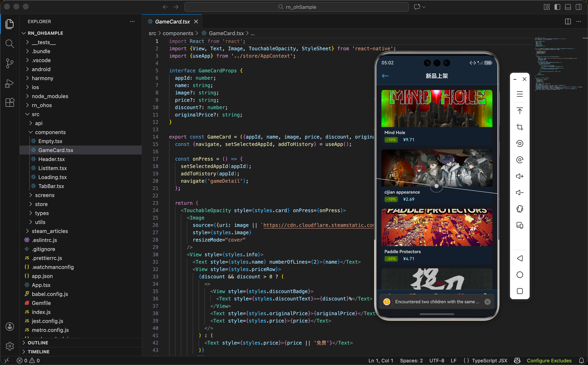Toggle the secondary side bar visibility
Image resolution: width=588 pixels, height=365 pixels.
coord(578,7)
